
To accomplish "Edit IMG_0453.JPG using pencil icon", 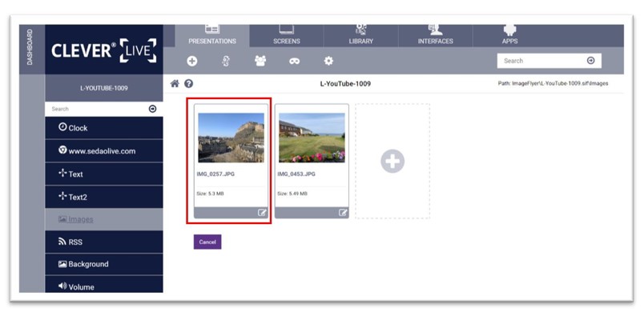I will (343, 213).
